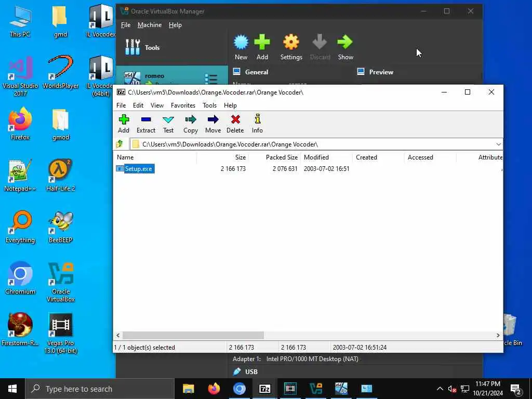Viewport: 532px width, 399px height.
Task: Select Vegas Pro 13.0 desktop shortcut
Action: point(60,334)
